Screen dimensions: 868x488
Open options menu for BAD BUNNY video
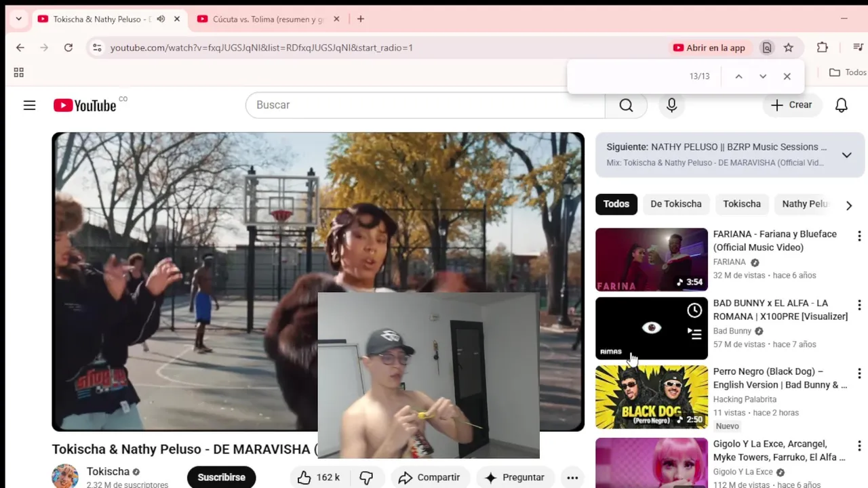[859, 305]
